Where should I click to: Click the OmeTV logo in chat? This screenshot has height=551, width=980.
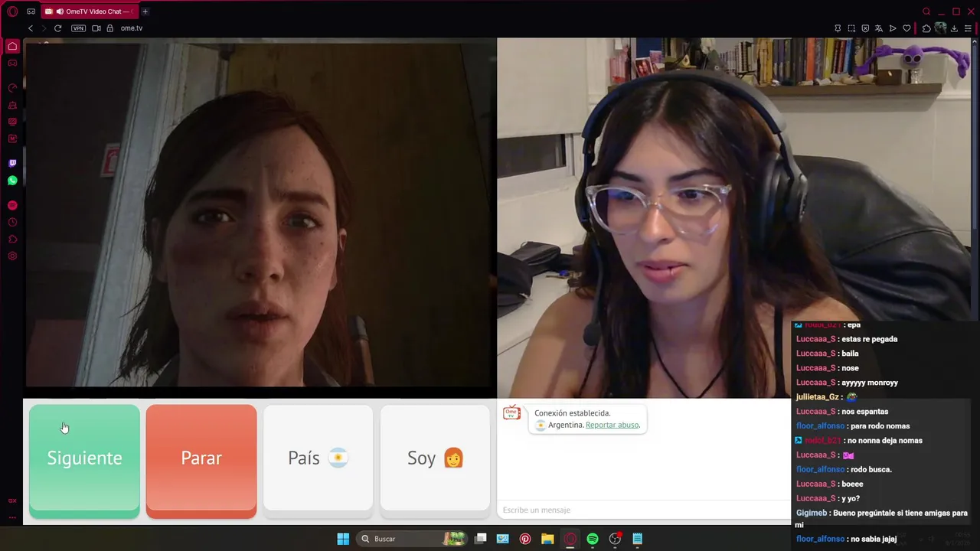pyautogui.click(x=511, y=414)
